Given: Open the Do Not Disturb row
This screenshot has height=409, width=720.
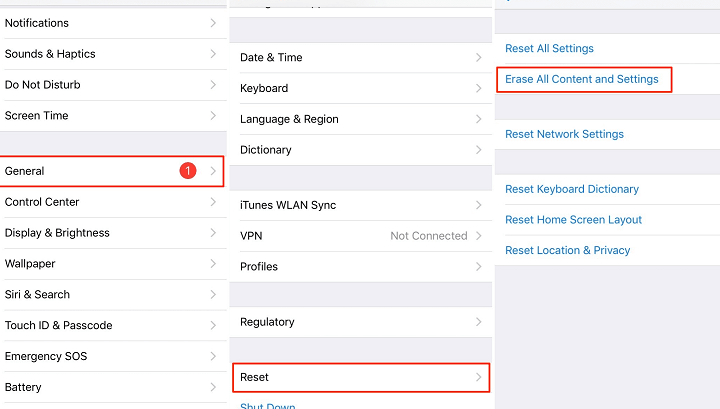Looking at the screenshot, I should tap(113, 85).
